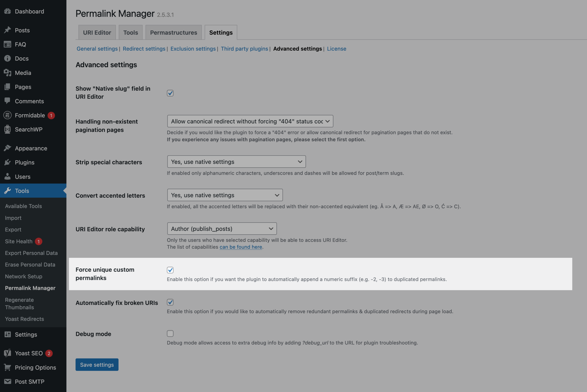587x392 pixels.
Task: Click the Comments speech bubble icon
Action: point(8,101)
